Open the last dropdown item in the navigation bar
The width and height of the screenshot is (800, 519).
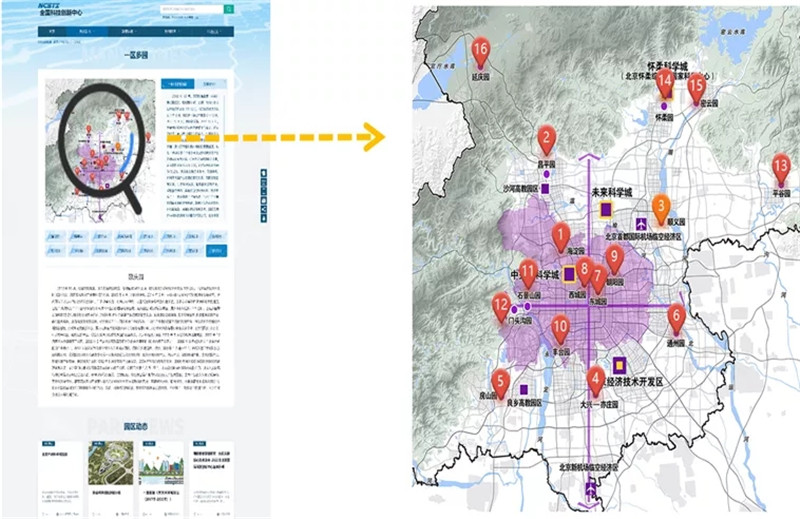[213, 32]
